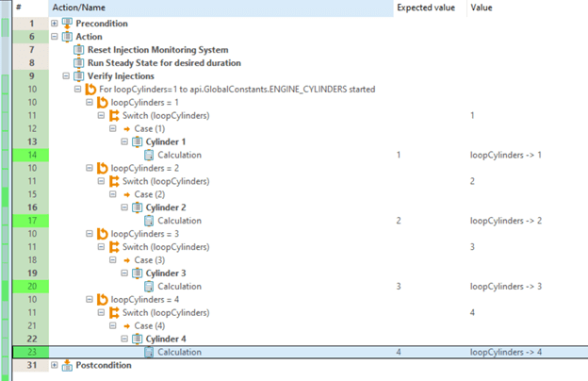Collapse the Cylinder 3 block
This screenshot has height=381, width=588.
point(124,273)
